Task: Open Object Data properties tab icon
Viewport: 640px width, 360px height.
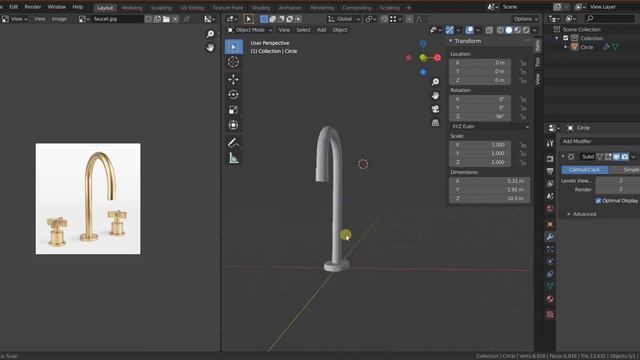Action: (550, 287)
